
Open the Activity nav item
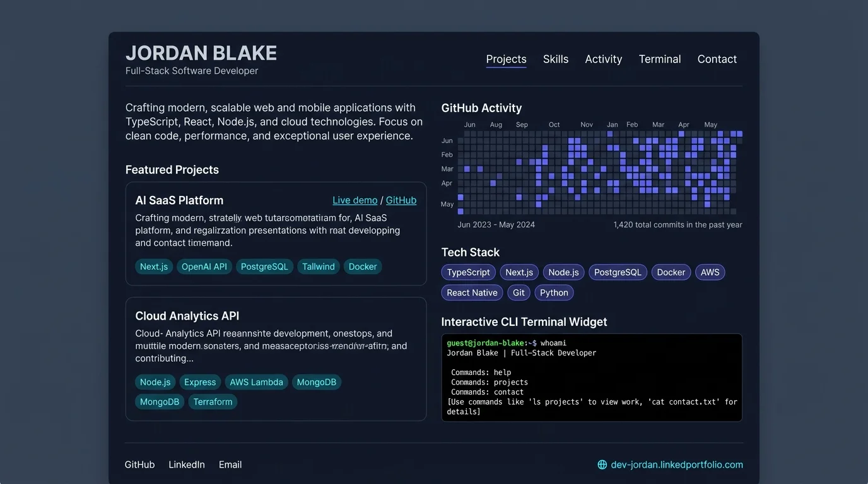coord(604,59)
